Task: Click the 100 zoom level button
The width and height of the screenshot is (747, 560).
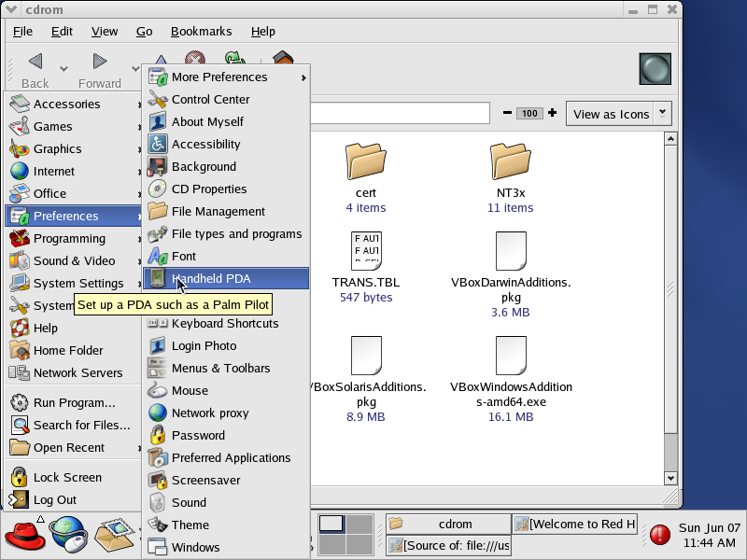Action: [x=529, y=113]
